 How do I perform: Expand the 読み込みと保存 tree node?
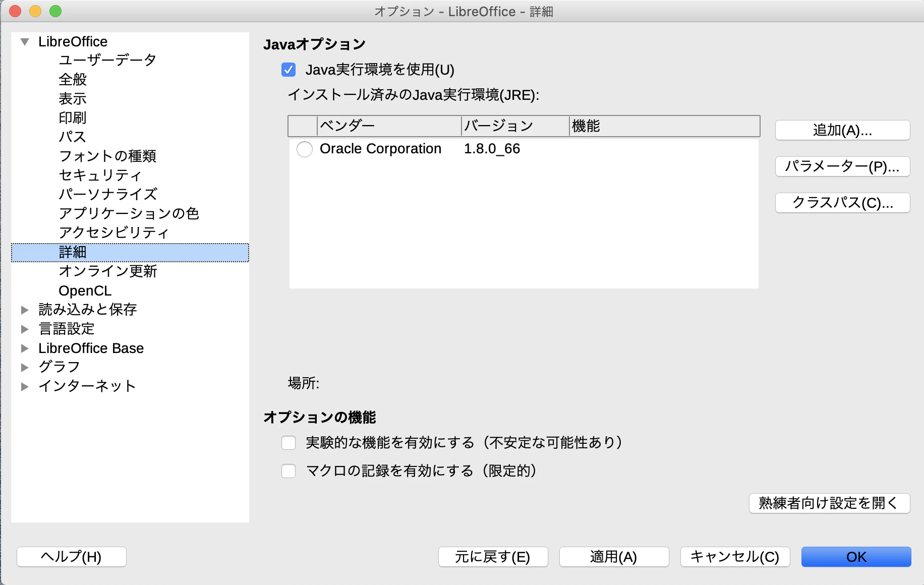tap(25, 310)
